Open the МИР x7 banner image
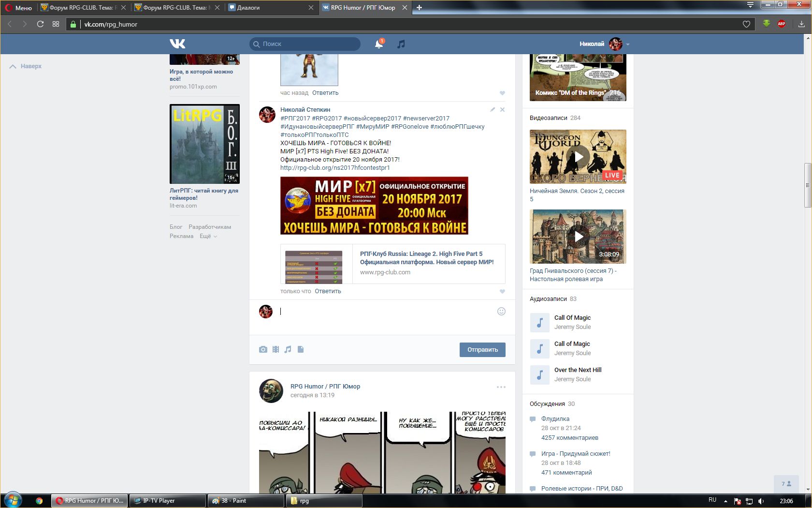This screenshot has width=812, height=508. 374,206
